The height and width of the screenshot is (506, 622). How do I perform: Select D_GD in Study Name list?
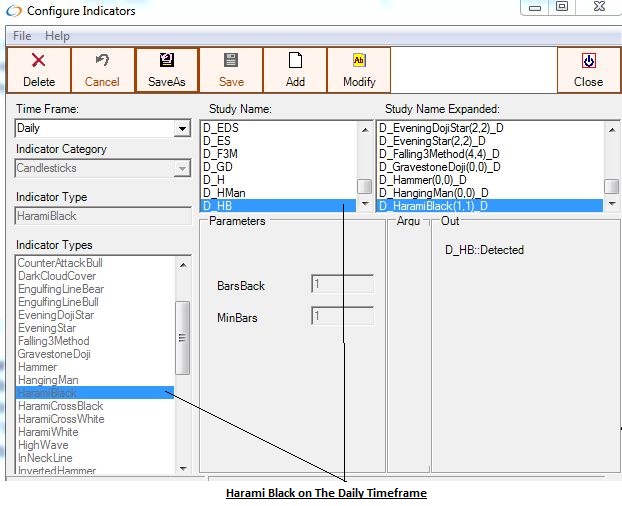(x=216, y=167)
